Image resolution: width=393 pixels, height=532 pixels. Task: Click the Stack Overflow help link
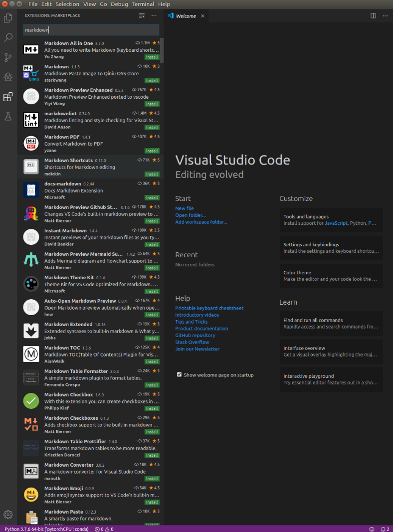click(192, 342)
